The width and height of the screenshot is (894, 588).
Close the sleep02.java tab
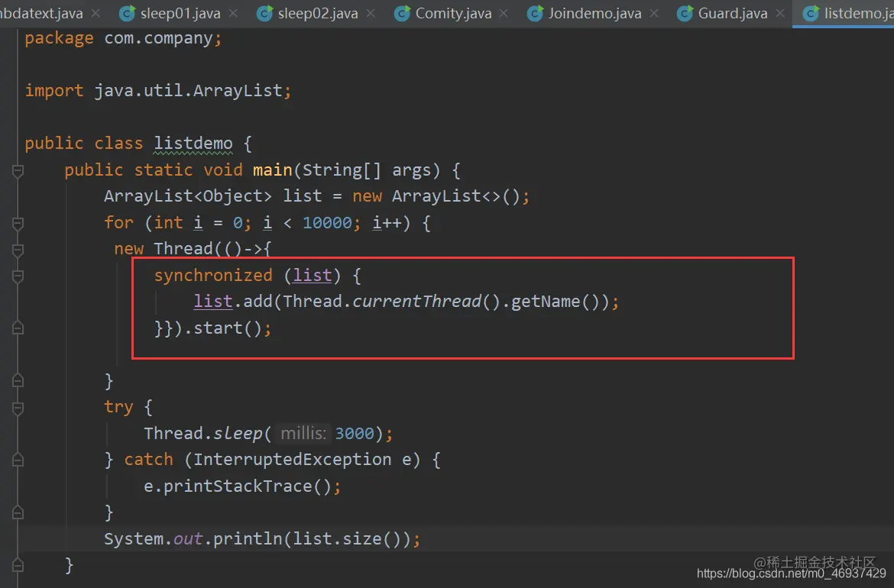coord(371,13)
